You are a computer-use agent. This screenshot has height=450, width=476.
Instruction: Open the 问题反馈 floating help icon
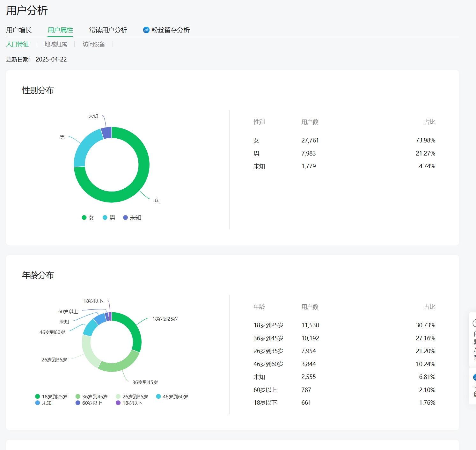pos(474,323)
